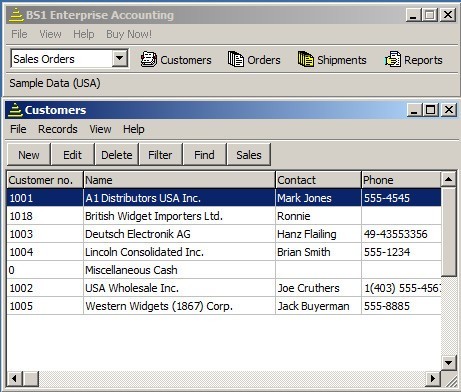Click the Edit button
461x392 pixels.
[72, 155]
